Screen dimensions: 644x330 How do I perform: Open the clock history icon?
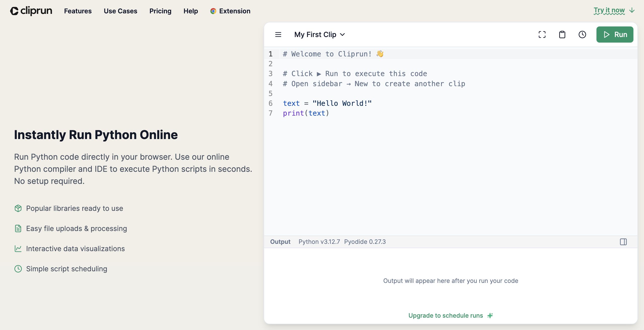tap(582, 35)
